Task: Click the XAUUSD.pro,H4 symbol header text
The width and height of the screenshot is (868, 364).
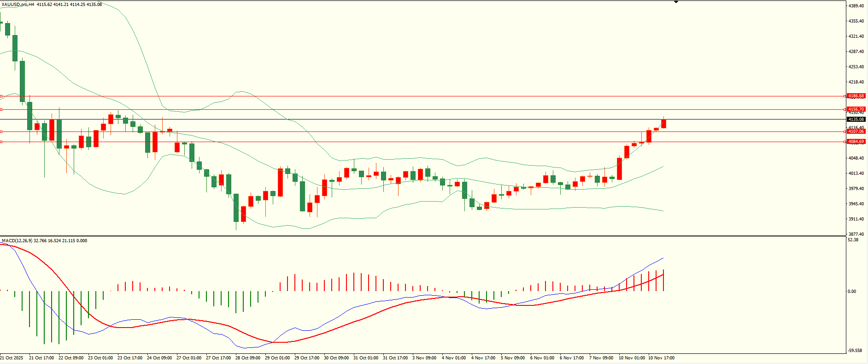Action: click(18, 5)
